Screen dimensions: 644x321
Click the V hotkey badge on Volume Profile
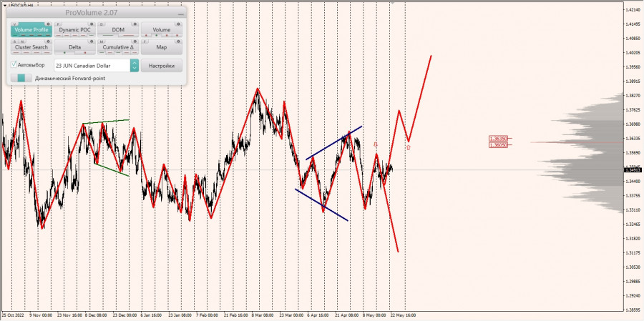(15, 24)
